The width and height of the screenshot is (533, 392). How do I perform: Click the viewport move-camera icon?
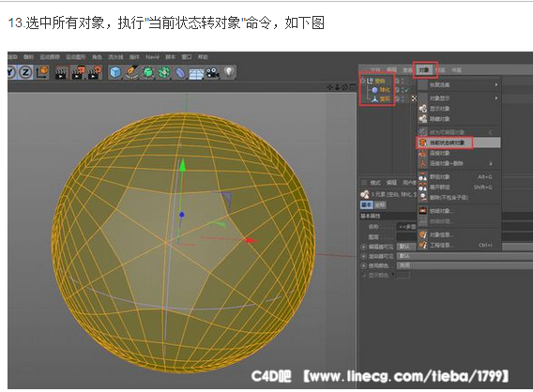click(x=329, y=87)
